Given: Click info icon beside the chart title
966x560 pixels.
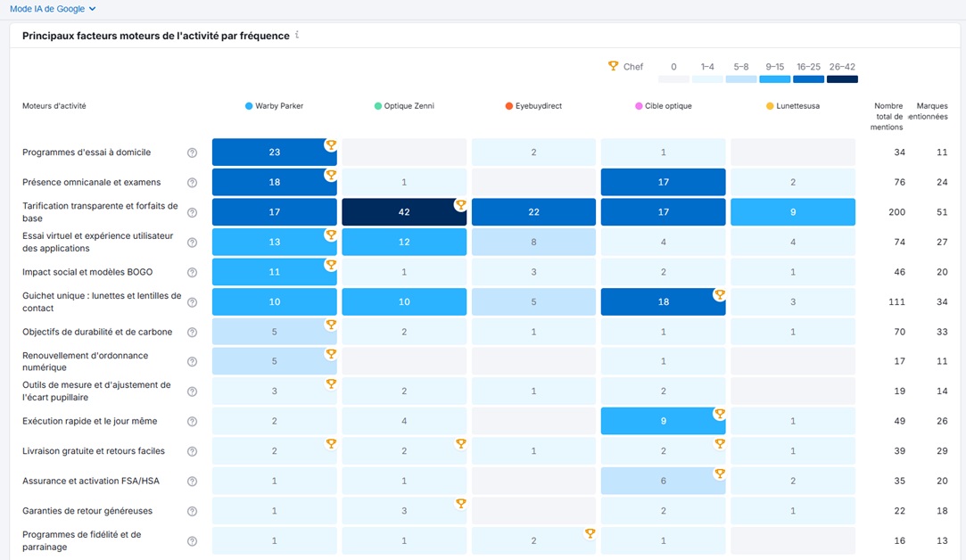Looking at the screenshot, I should tap(297, 36).
